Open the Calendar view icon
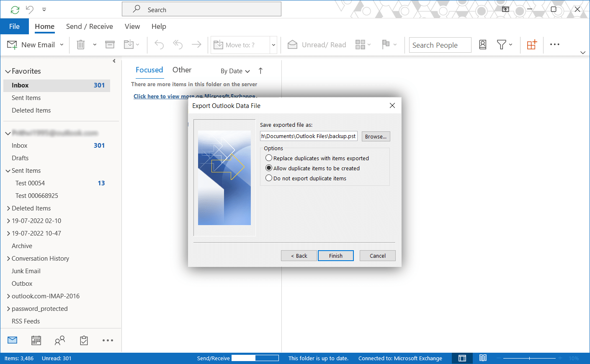 tap(36, 340)
